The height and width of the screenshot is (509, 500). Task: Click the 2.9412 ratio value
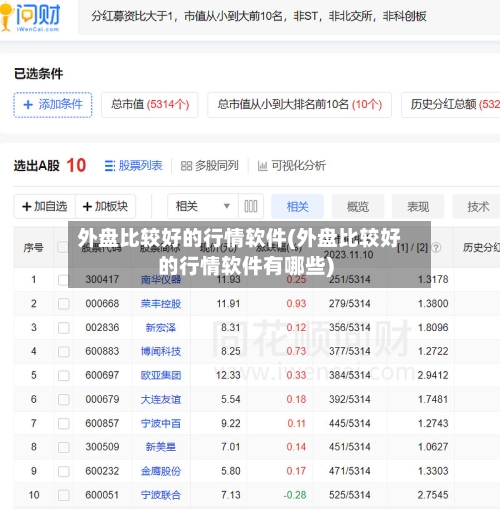tap(433, 375)
